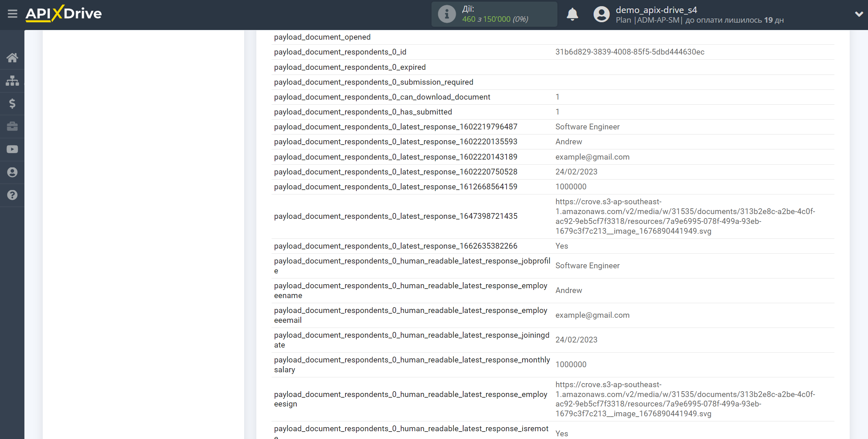Viewport: 868px width, 439px height.
Task: Click the ApiX-Drive logo
Action: click(x=63, y=14)
